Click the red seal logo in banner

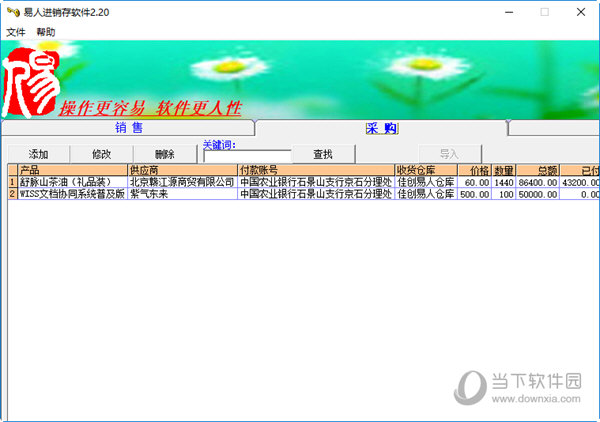(31, 82)
